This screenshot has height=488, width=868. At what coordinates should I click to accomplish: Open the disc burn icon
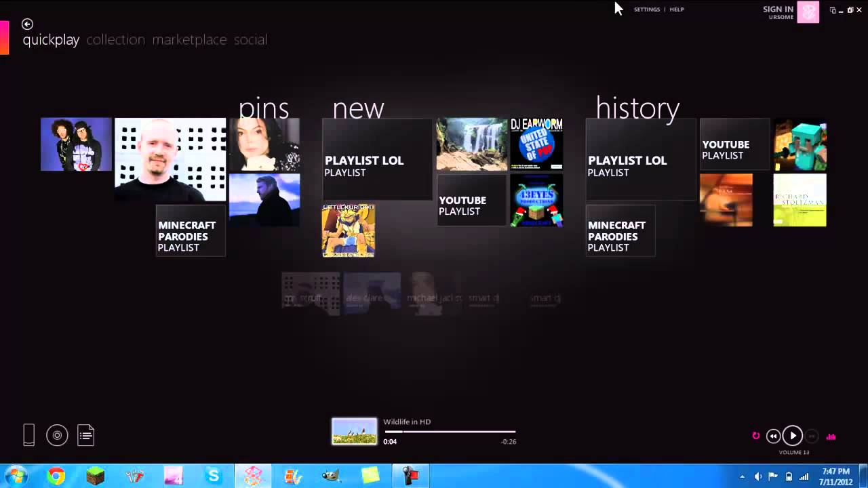pos(57,435)
